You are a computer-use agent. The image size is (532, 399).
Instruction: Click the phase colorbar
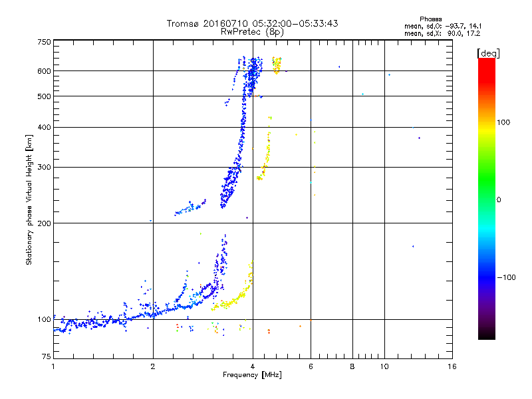click(487, 198)
